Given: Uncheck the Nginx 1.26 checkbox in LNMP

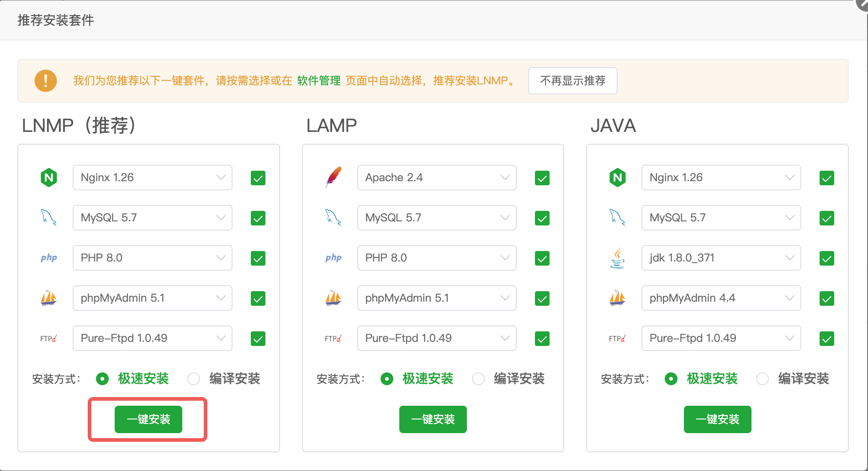Looking at the screenshot, I should coord(258,178).
